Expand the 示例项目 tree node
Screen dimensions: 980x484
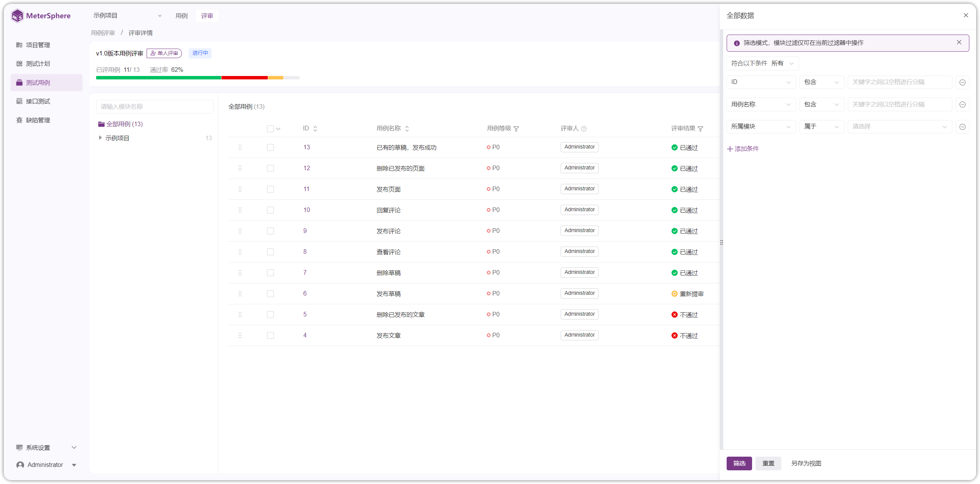point(100,138)
